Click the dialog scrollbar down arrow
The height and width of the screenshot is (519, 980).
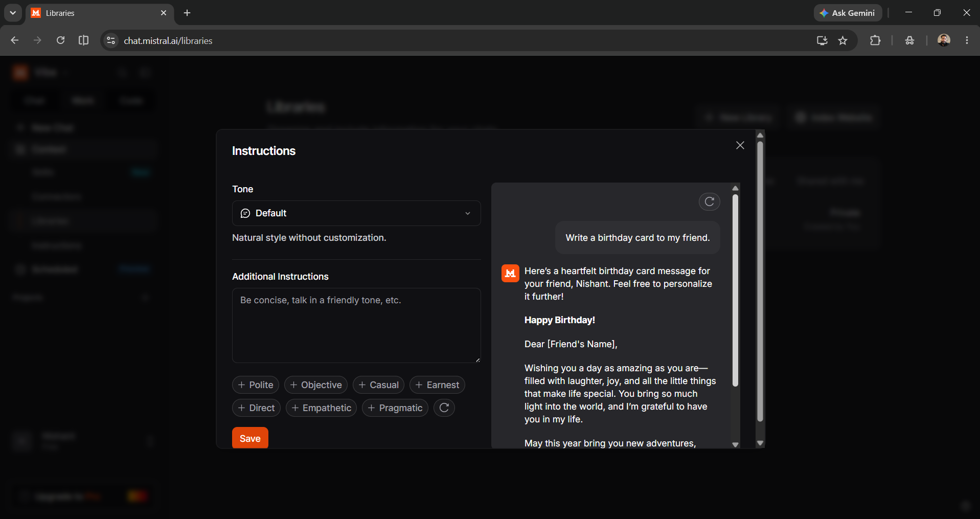pos(760,443)
